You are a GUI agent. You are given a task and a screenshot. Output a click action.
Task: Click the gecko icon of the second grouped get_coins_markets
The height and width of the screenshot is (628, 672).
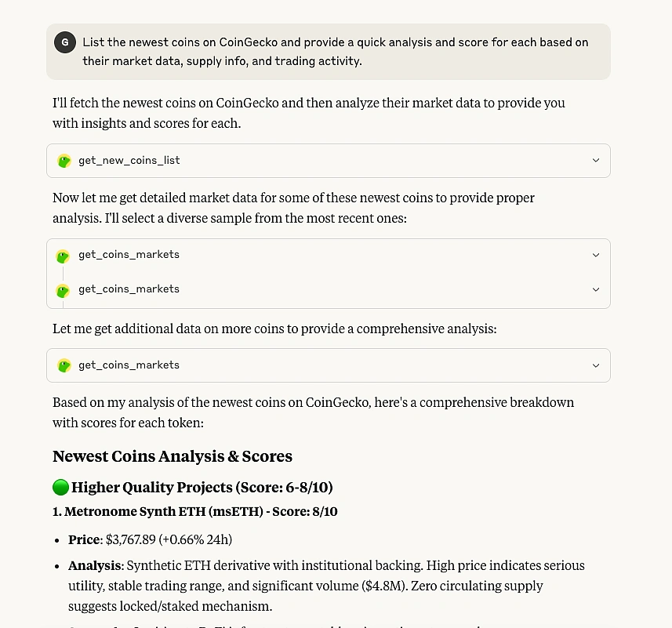(64, 290)
